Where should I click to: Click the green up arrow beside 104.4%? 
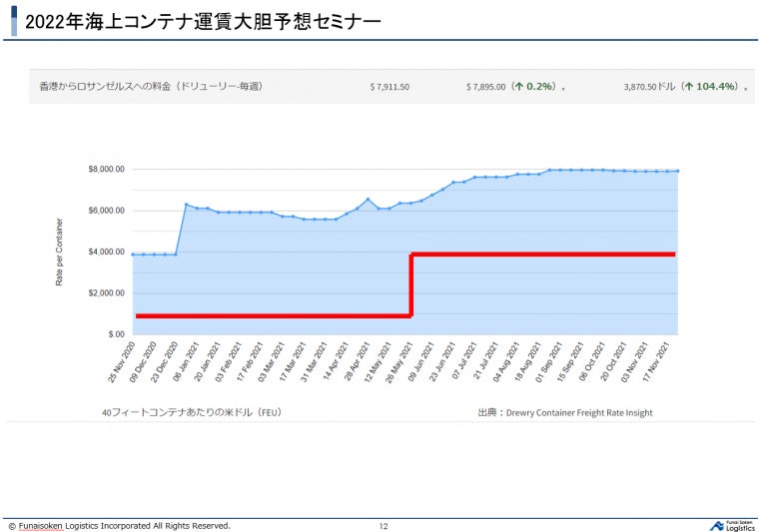(689, 87)
